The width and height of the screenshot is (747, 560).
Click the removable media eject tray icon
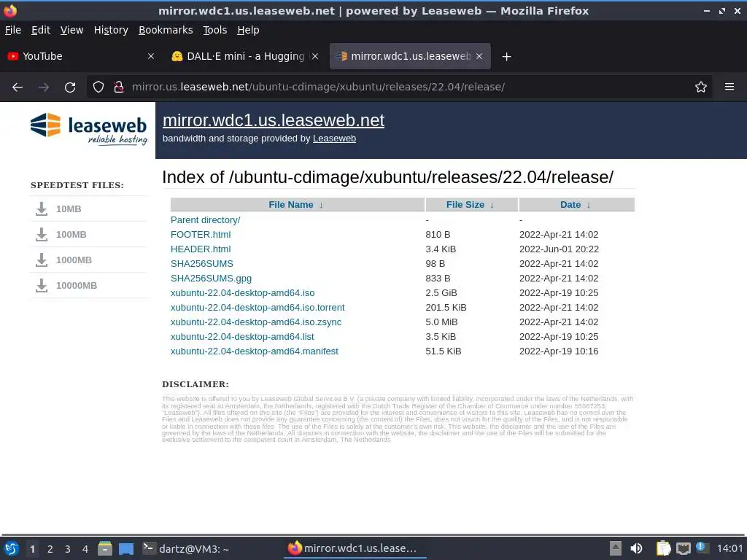[616, 548]
